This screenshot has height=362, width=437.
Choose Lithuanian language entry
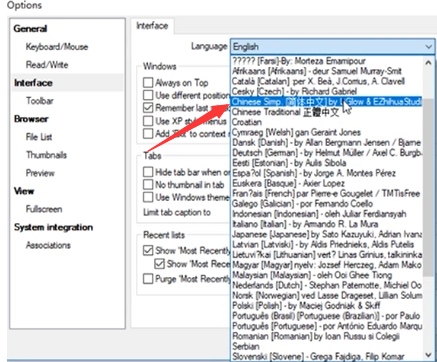click(x=327, y=255)
